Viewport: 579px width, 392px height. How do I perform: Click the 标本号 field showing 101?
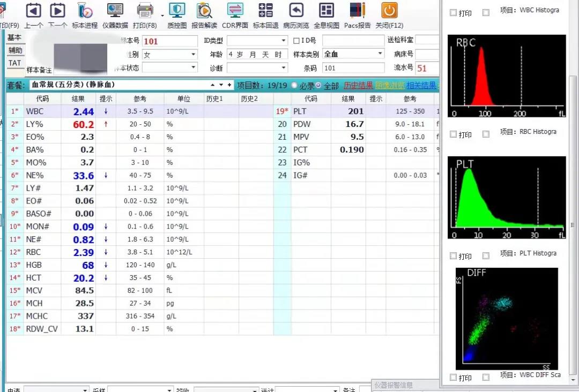click(x=170, y=41)
